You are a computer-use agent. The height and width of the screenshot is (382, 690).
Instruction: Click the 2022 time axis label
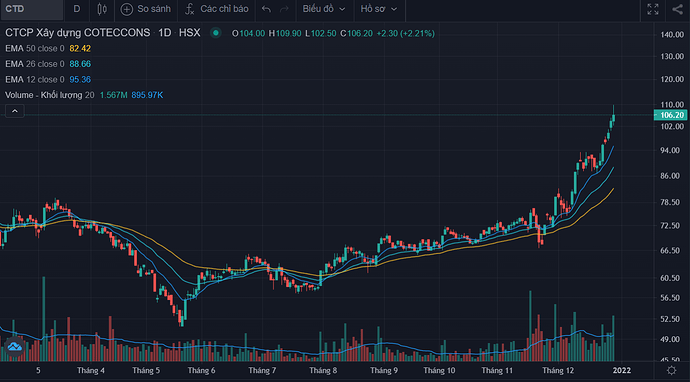point(622,370)
